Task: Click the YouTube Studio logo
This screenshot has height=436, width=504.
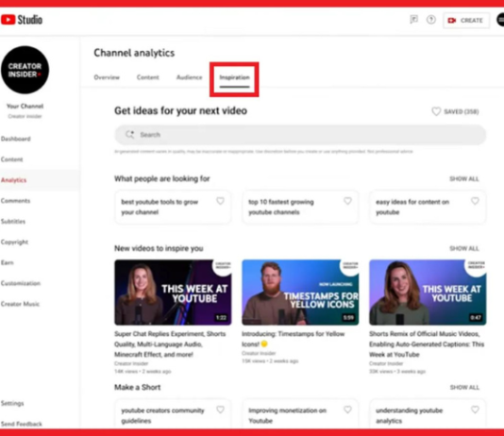Action: tap(22, 20)
